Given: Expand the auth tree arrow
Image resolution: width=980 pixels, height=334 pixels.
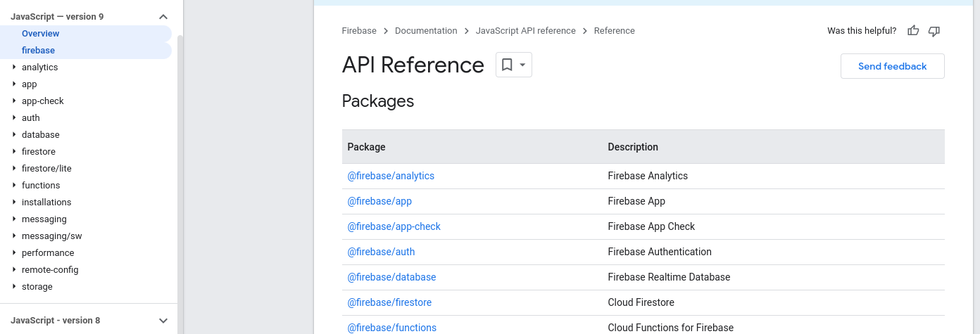Looking at the screenshot, I should click(x=14, y=118).
